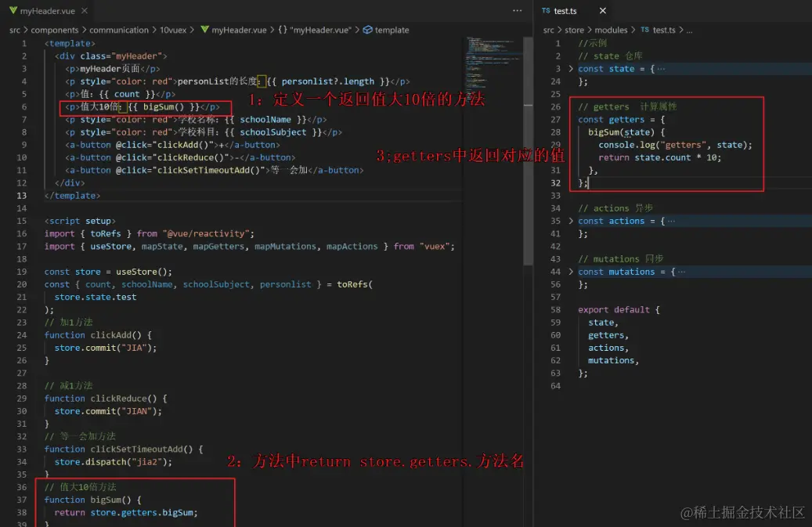The image size is (812, 527).
Task: Click 'bigSum()' in the template line 6
Action: tap(164, 106)
